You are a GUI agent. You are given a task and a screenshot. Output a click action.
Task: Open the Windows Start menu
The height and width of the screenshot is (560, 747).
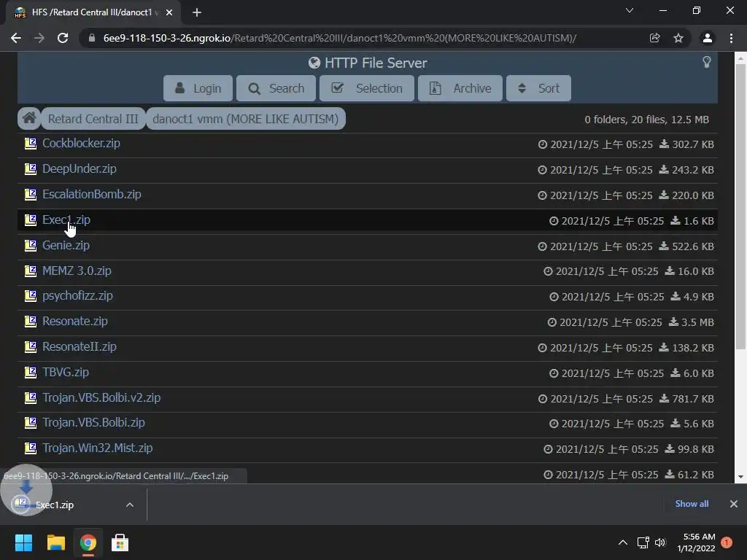23,542
